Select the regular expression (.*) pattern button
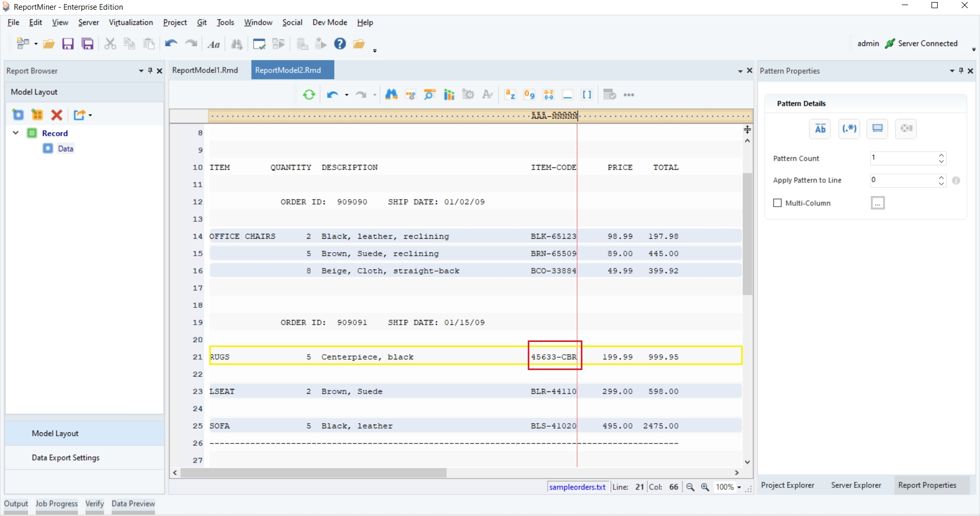 click(x=849, y=129)
